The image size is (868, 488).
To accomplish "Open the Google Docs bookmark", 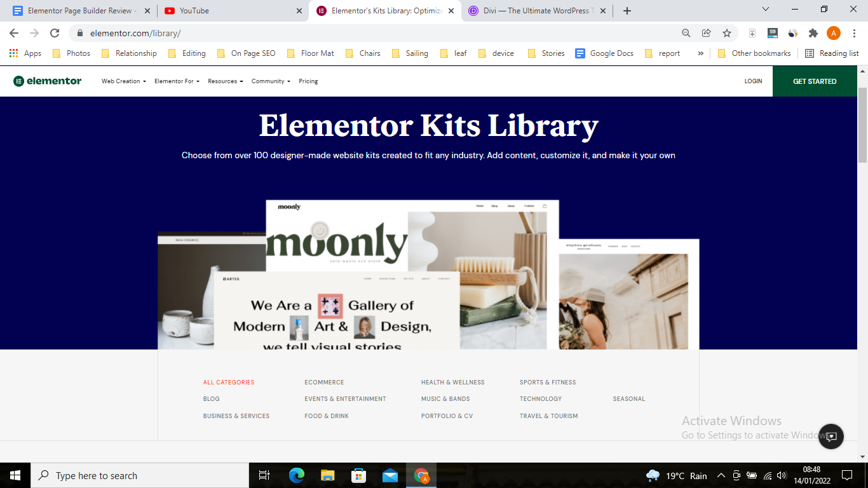I will [x=604, y=53].
